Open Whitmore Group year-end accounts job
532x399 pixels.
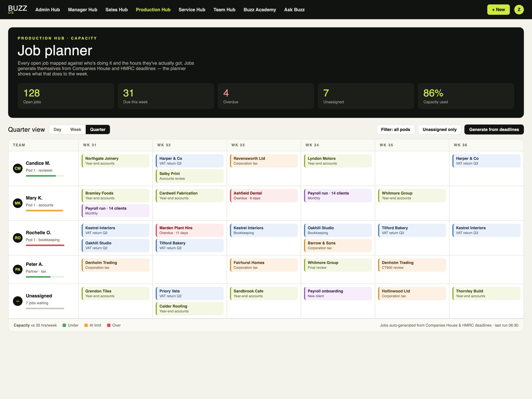pyautogui.click(x=412, y=196)
